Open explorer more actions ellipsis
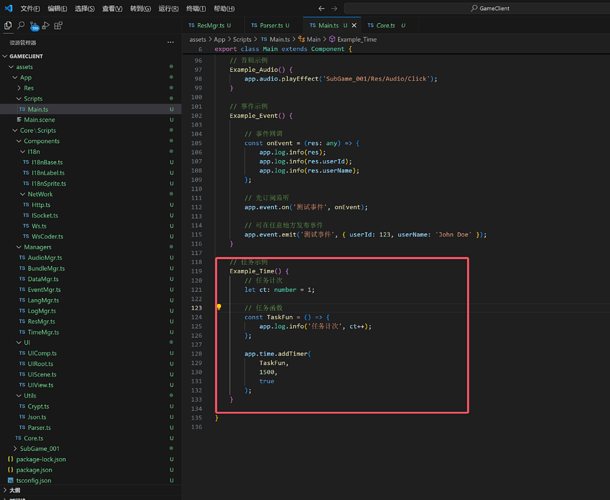 170,42
